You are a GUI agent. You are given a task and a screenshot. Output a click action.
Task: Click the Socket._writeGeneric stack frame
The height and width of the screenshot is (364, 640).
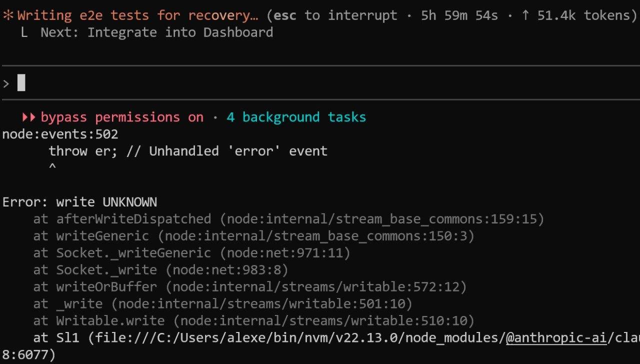point(191,253)
